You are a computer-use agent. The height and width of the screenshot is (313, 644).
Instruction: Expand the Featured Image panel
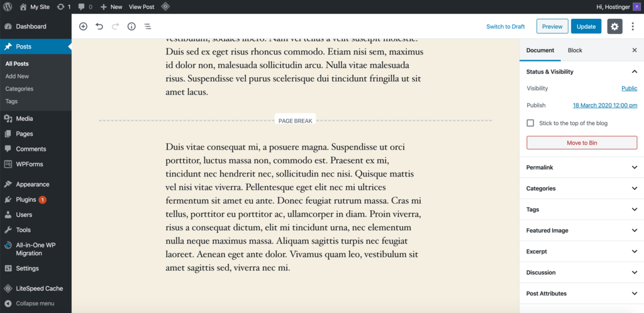[582, 231]
